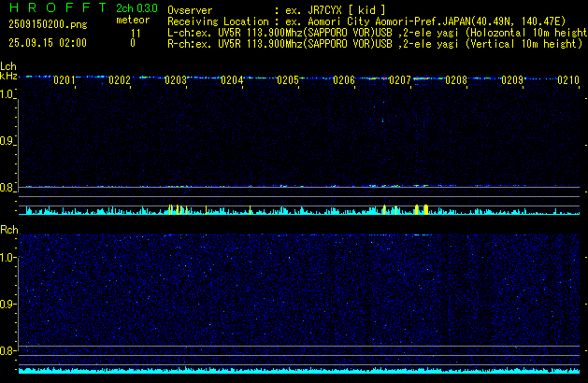Select the 0201 time marker
Screen dimensions: 588x383
pyautogui.click(x=65, y=80)
